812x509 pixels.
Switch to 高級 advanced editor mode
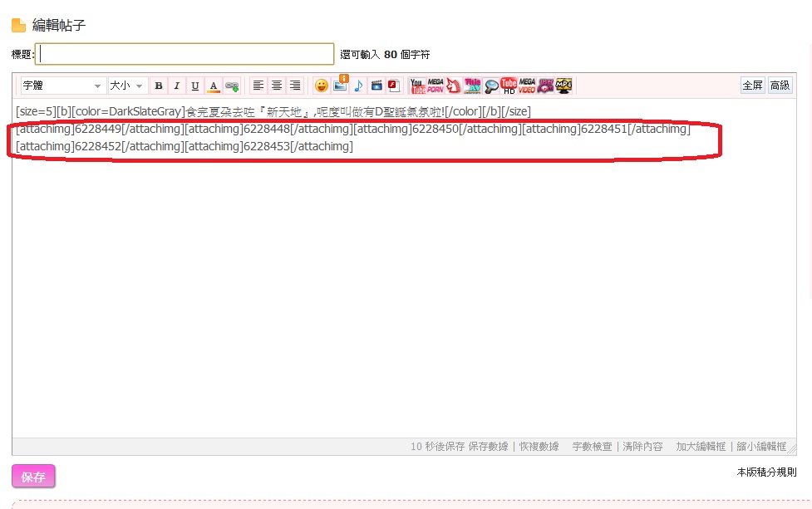tap(780, 86)
